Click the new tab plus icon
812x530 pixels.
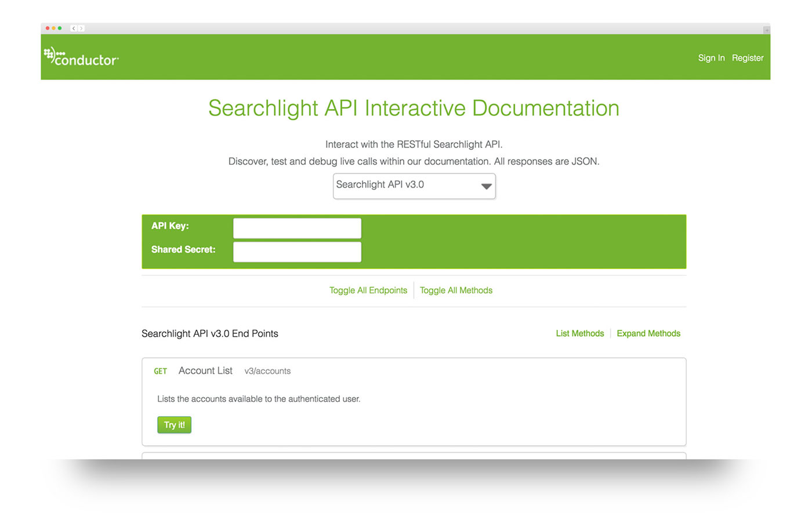tap(766, 30)
